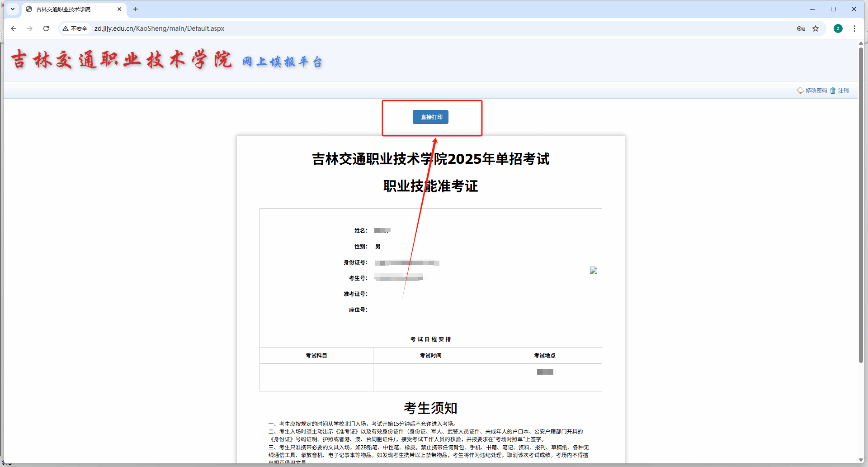Open the saved passwords key icon

(x=801, y=29)
